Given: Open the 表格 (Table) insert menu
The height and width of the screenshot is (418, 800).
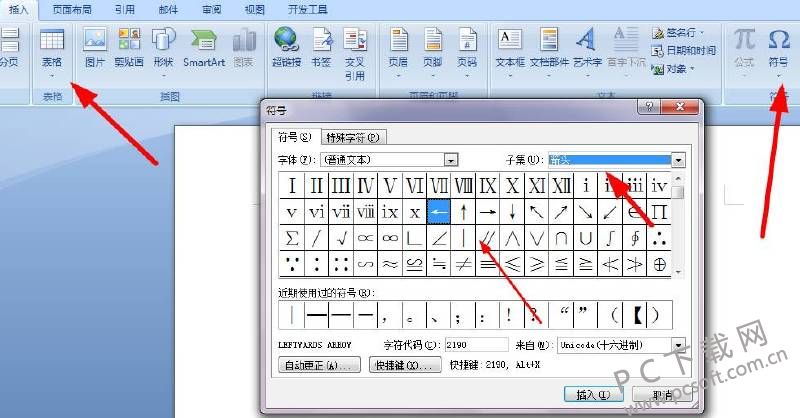Looking at the screenshot, I should coord(51,48).
